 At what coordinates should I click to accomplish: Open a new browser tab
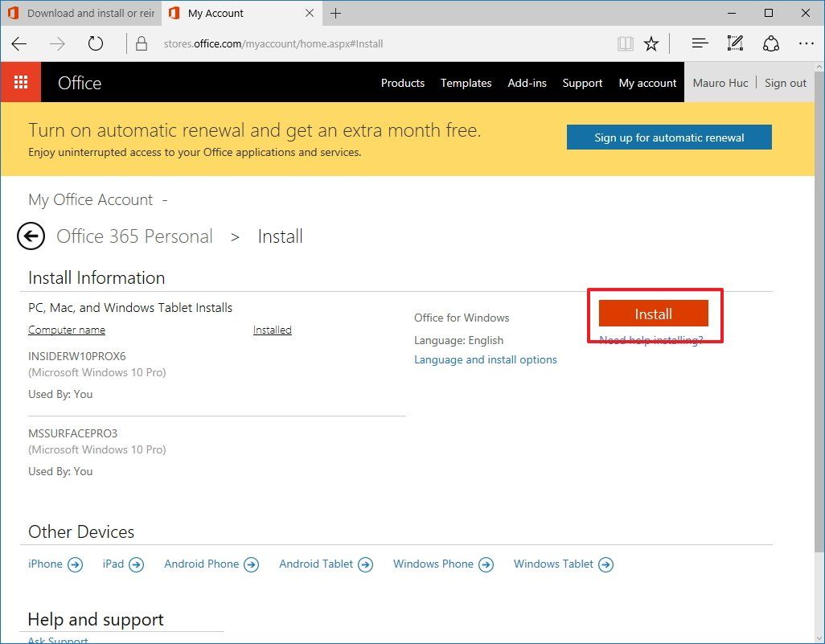pyautogui.click(x=335, y=13)
